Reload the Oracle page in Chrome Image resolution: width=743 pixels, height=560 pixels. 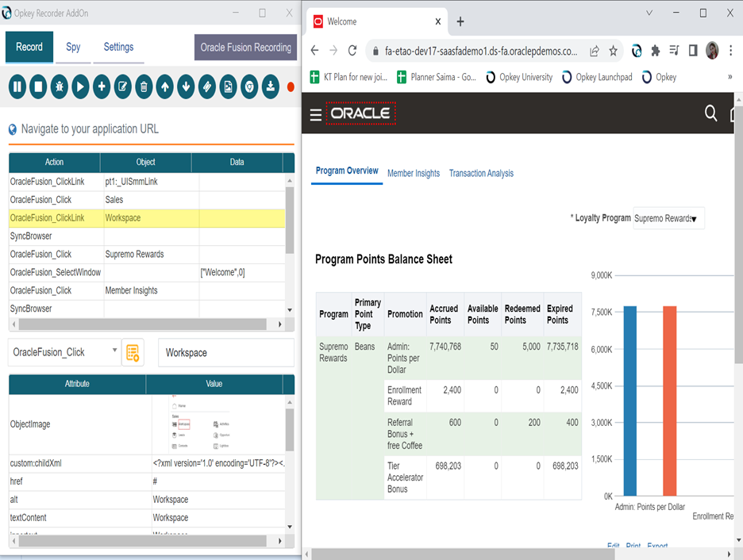pos(352,51)
